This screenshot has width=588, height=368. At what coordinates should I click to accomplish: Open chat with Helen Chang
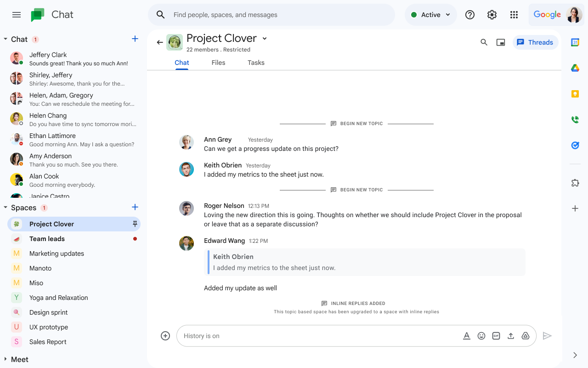(73, 120)
